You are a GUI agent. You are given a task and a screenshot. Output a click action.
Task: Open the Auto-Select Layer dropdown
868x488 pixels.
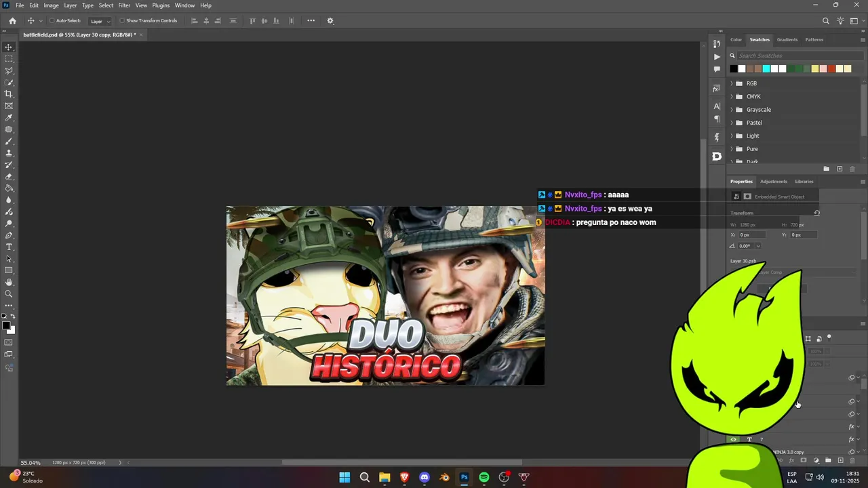coord(99,21)
